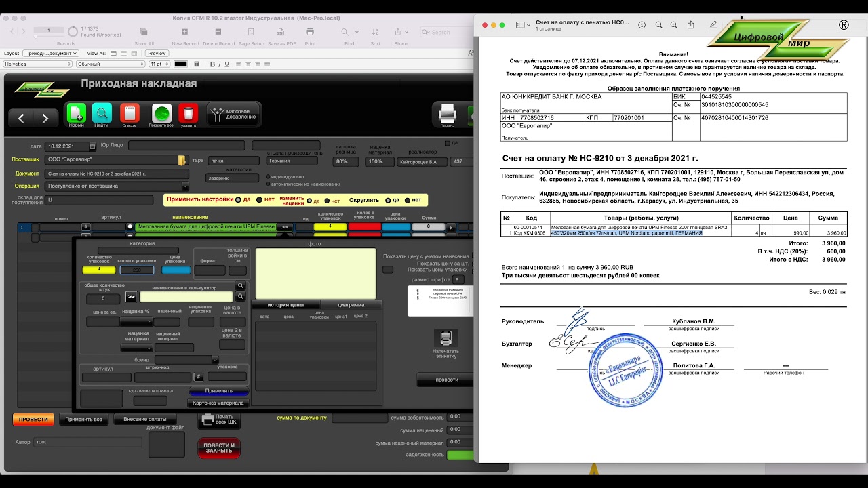
Task: Click the Sort toolbar icon
Action: pos(375,32)
